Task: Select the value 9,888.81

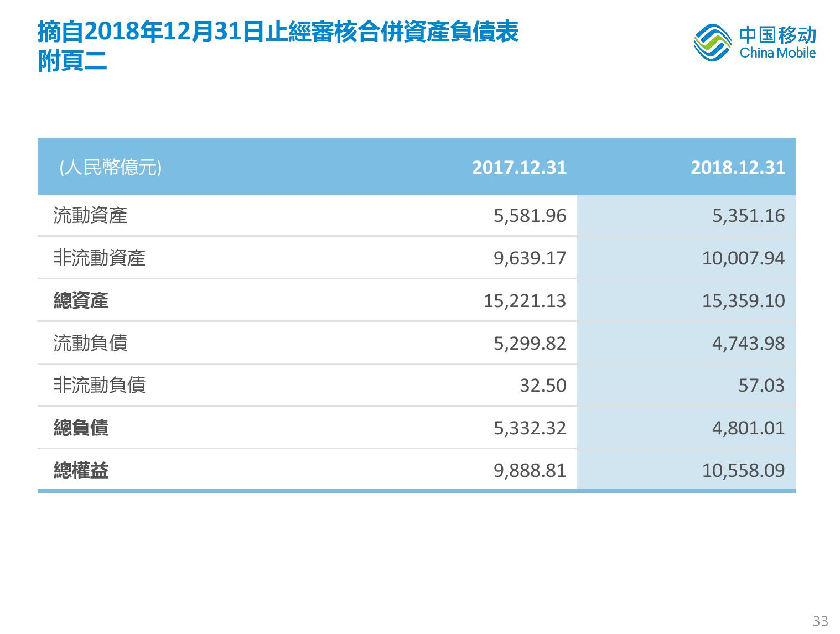Action: [x=530, y=471]
